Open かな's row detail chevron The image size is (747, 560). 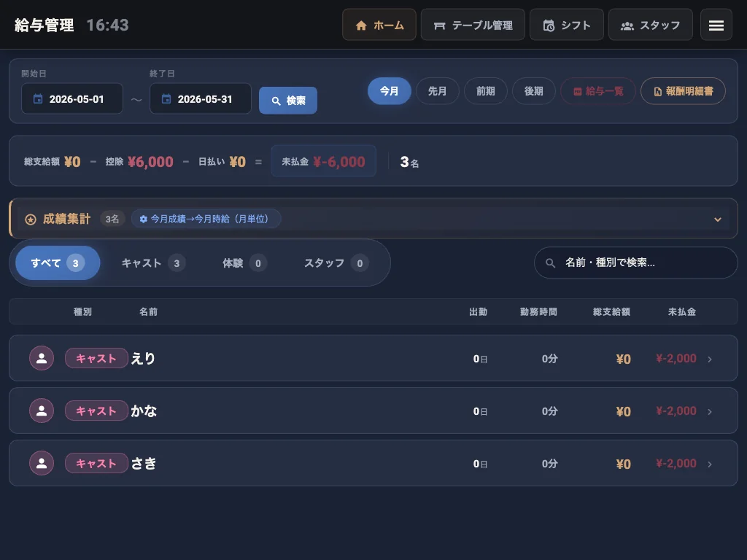tap(710, 411)
